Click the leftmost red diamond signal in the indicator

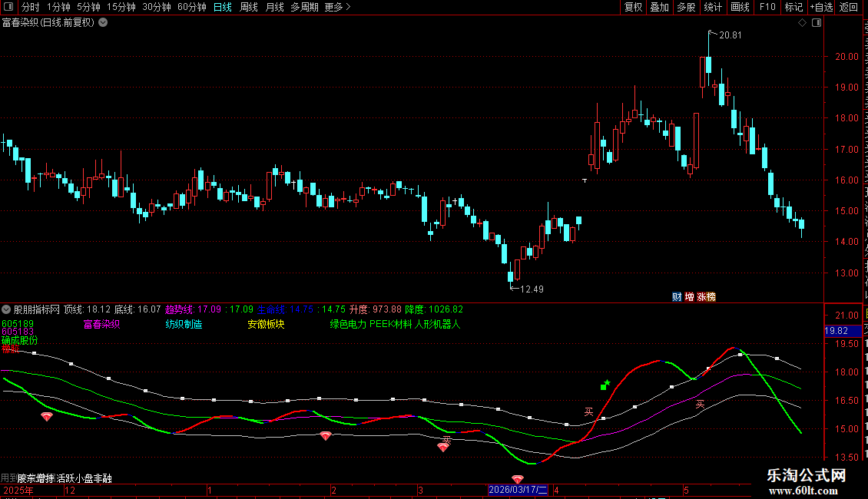point(47,416)
